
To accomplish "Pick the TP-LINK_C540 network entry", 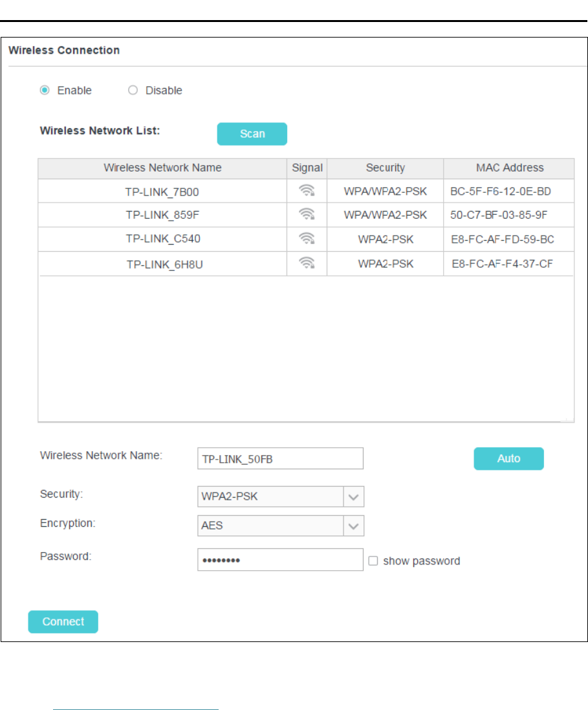I will [162, 239].
